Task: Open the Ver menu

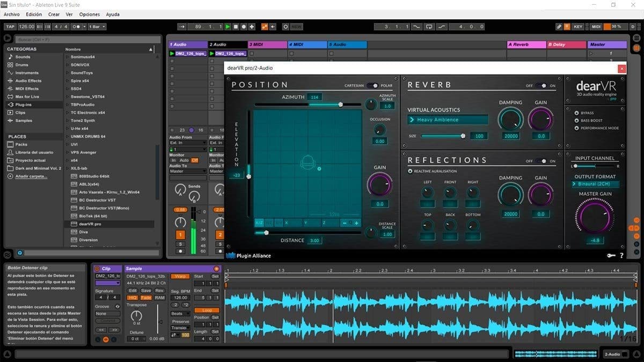Action: coord(69,14)
